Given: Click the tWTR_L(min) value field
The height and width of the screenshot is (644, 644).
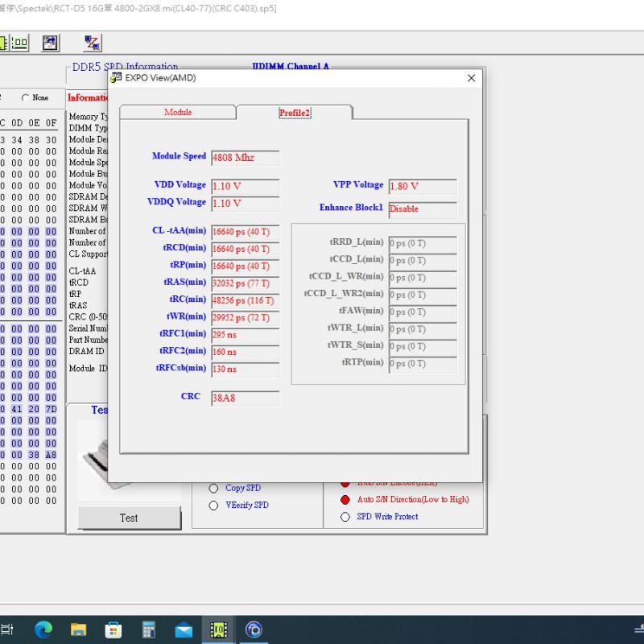Looking at the screenshot, I should click(423, 329).
